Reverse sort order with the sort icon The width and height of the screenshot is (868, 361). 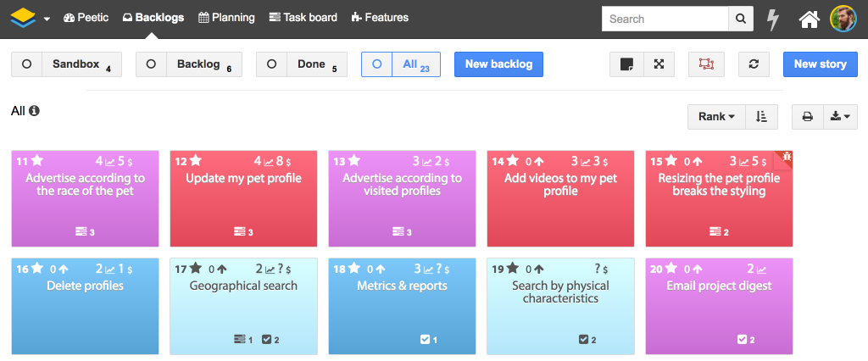pos(761,117)
